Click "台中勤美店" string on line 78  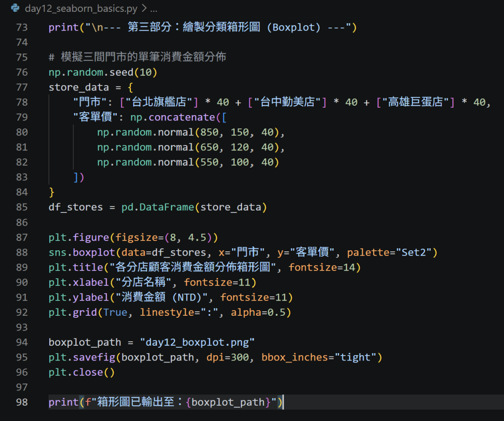[287, 102]
